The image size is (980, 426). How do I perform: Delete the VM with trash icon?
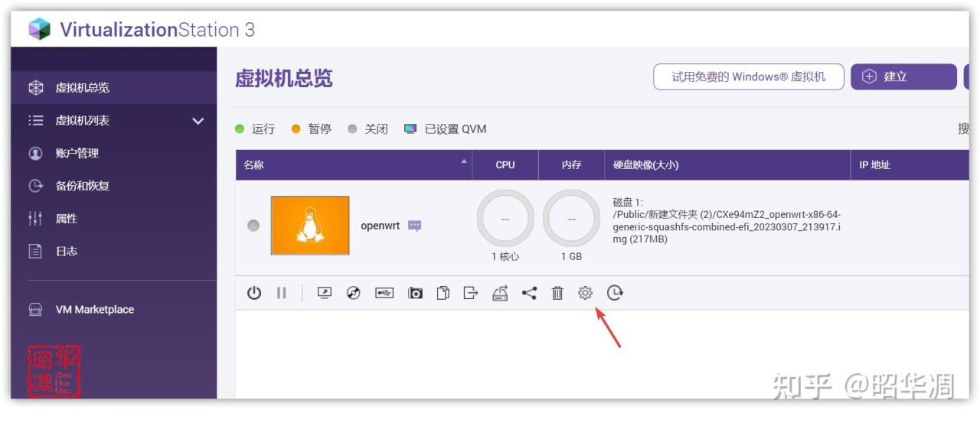click(557, 292)
